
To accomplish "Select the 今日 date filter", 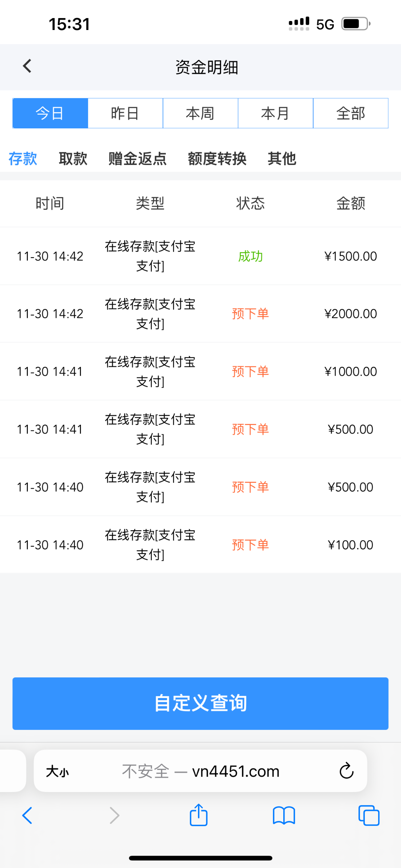I will 50,113.
